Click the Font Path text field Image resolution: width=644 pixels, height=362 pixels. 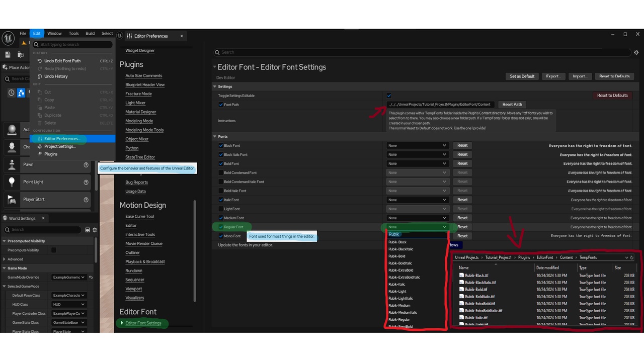pyautogui.click(x=440, y=105)
